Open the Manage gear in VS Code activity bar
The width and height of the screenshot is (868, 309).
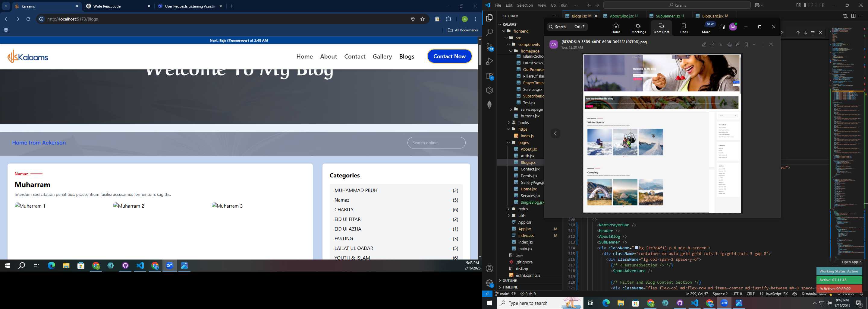489,283
